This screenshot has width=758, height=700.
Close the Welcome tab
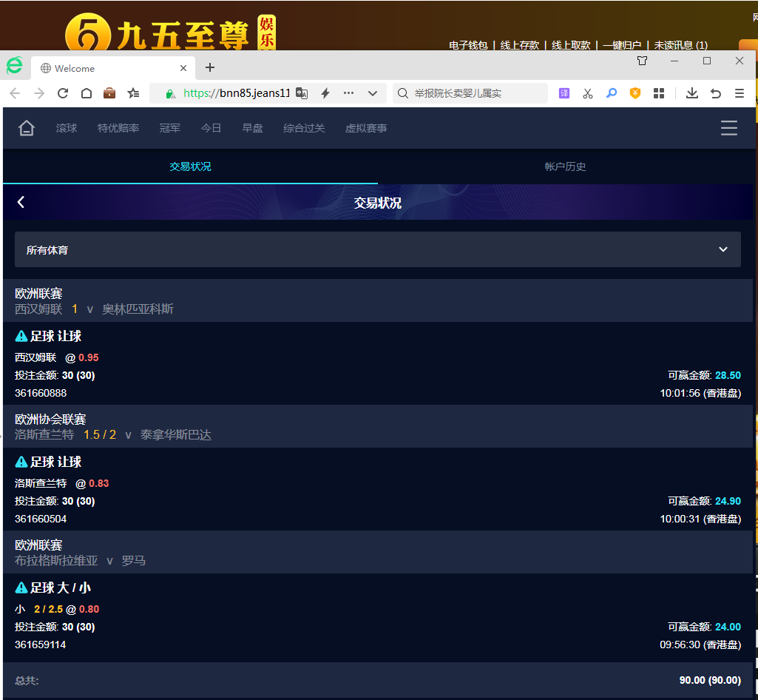pos(183,68)
